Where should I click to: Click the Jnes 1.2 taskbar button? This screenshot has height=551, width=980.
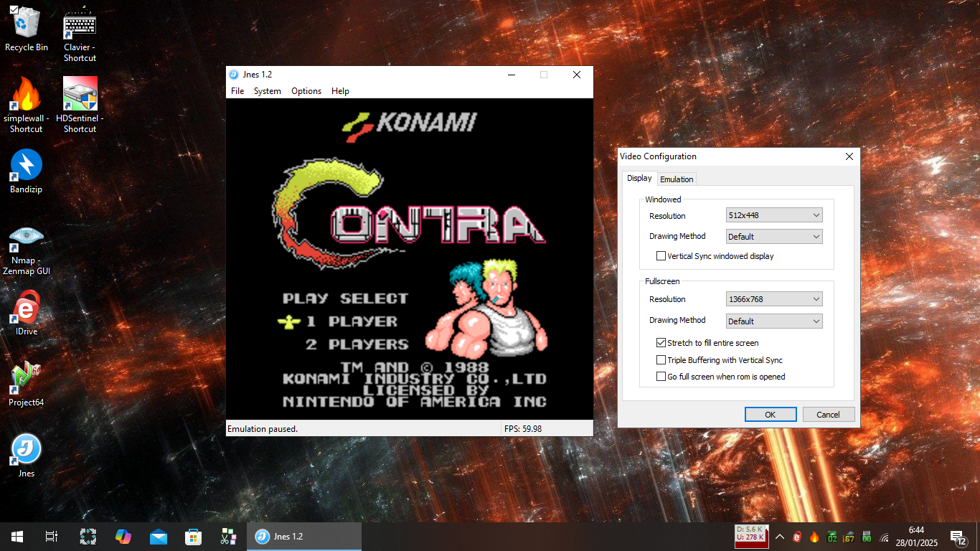[304, 537]
